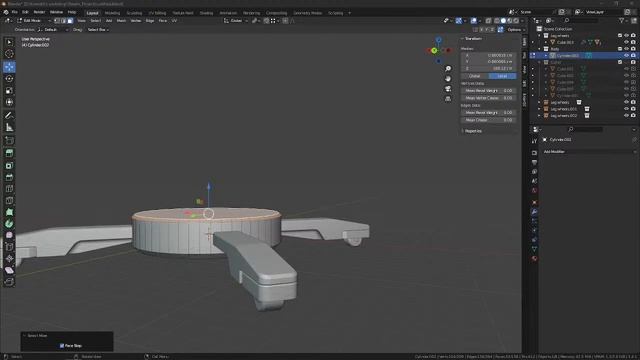The image size is (640, 360).
Task: Edit Median X value field
Action: tap(489, 55)
